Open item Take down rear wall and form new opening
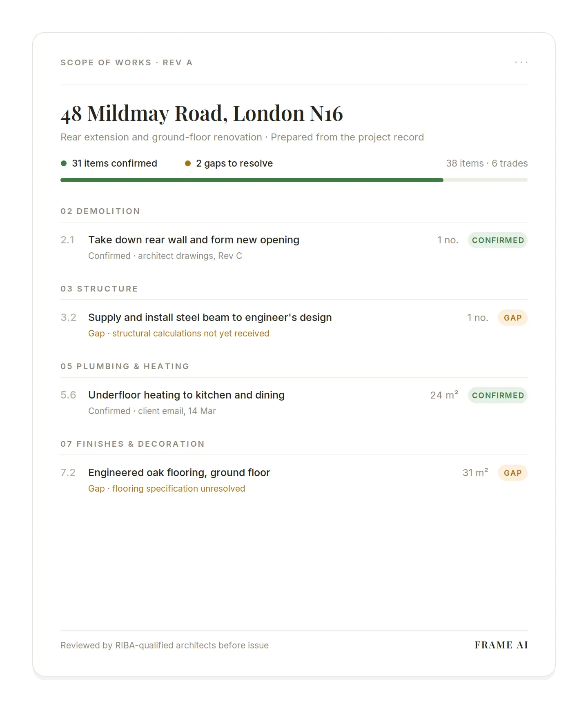 tap(294, 247)
